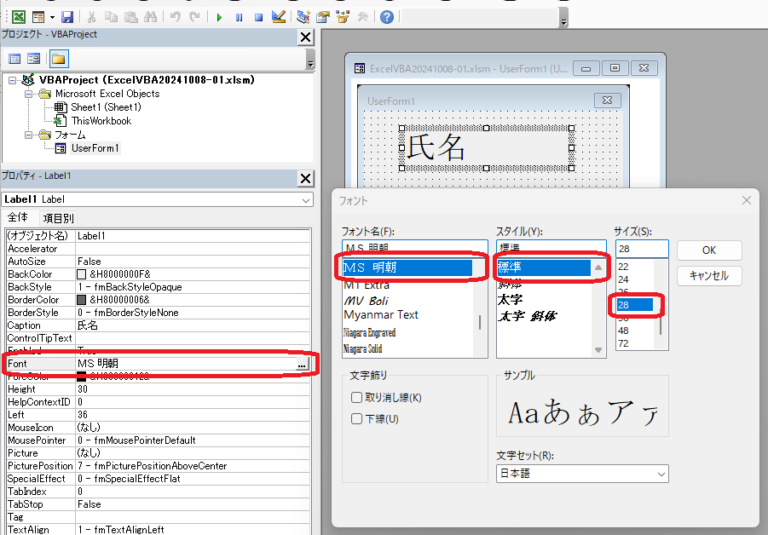Select 太字 斜体 style in the style list
The image size is (768, 535).
tap(527, 316)
